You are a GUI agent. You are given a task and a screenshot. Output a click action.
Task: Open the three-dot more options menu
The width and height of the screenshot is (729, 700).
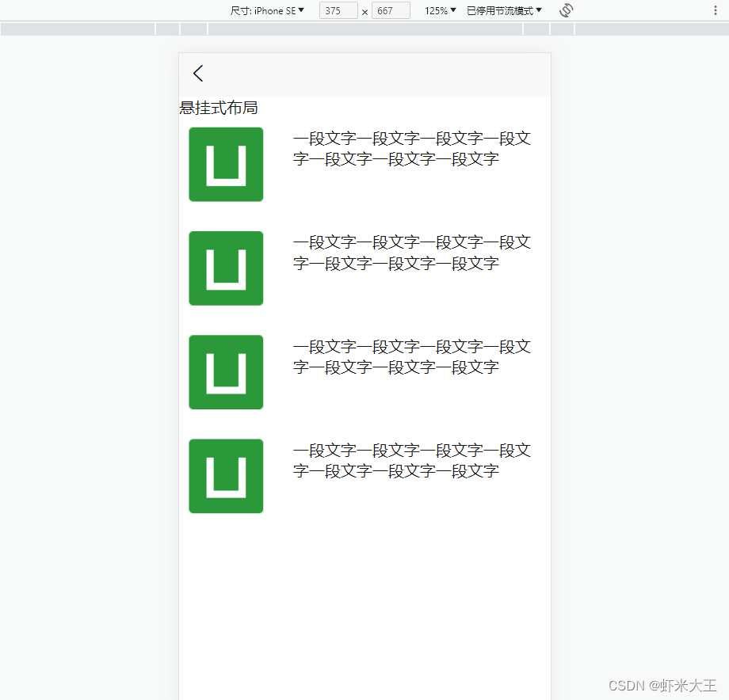pyautogui.click(x=715, y=10)
